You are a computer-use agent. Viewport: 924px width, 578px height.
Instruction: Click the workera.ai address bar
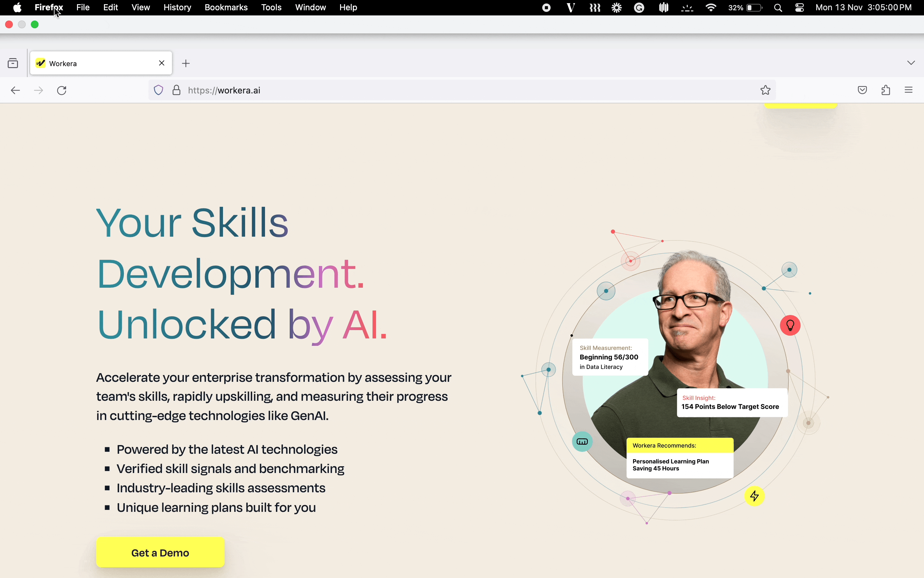point(462,90)
